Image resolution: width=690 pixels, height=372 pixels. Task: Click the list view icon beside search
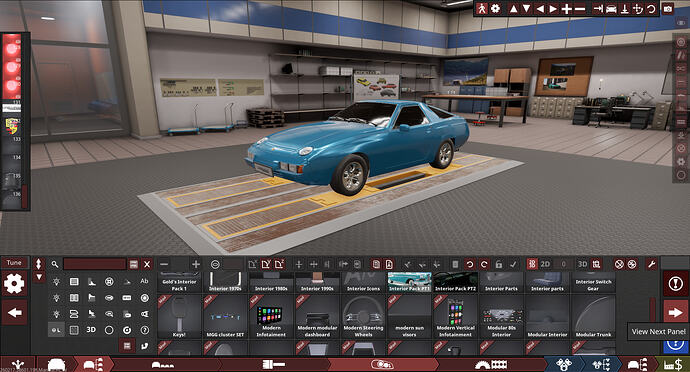(x=133, y=264)
